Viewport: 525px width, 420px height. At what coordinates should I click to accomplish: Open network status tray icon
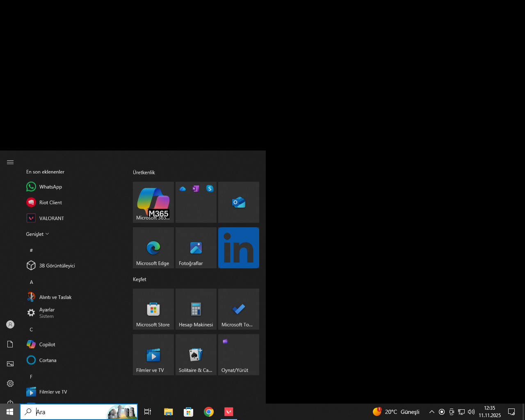click(461, 412)
